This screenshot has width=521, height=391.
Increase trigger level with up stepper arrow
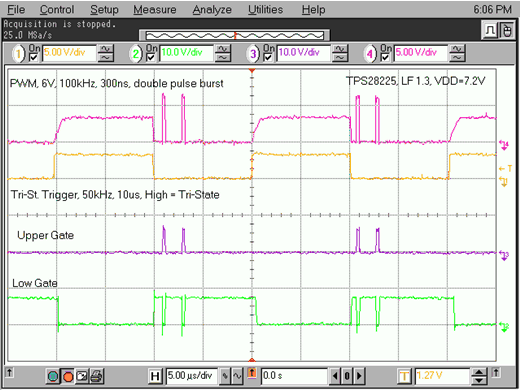(x=479, y=372)
